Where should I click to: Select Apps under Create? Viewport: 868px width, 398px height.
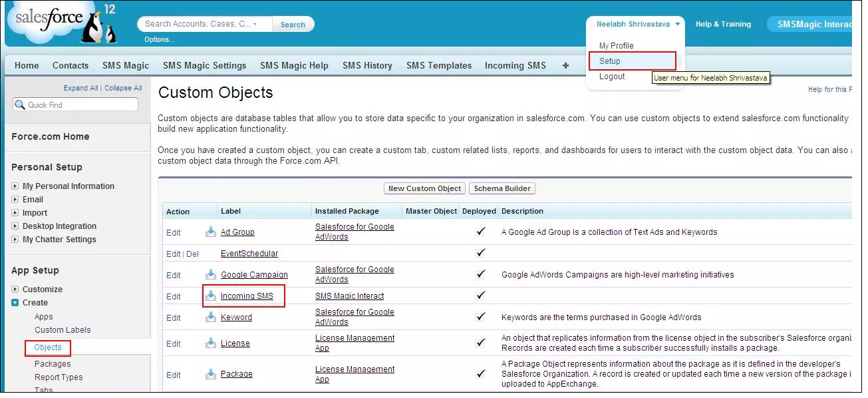coord(44,317)
